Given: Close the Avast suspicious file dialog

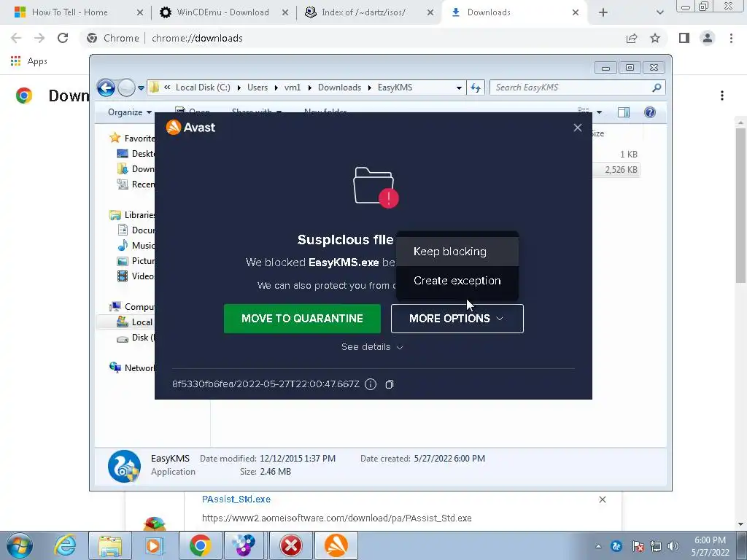Looking at the screenshot, I should (578, 128).
